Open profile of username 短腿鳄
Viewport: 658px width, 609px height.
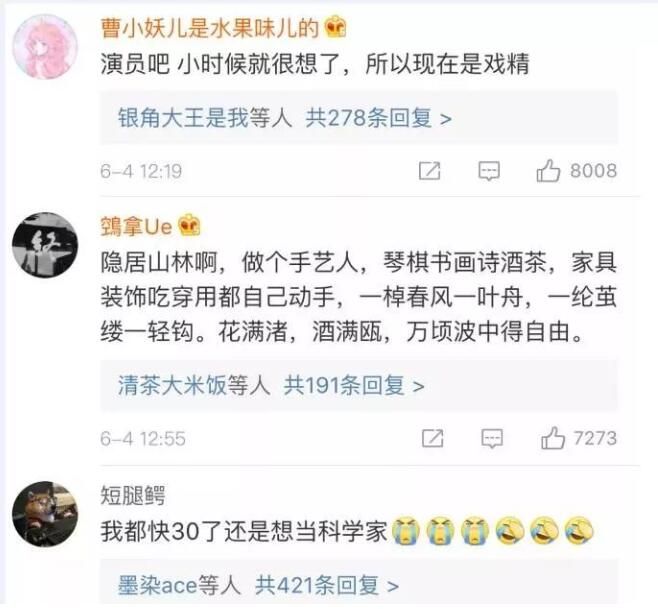pos(133,496)
